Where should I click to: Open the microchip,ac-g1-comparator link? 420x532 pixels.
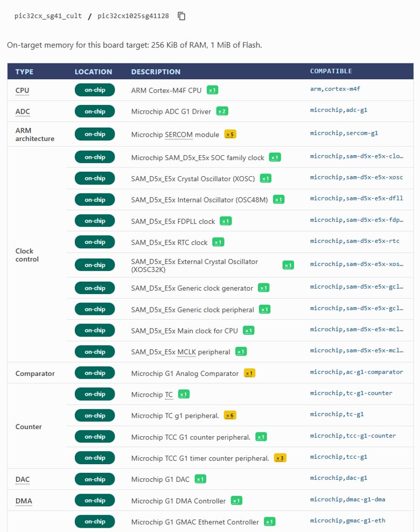coord(356,372)
